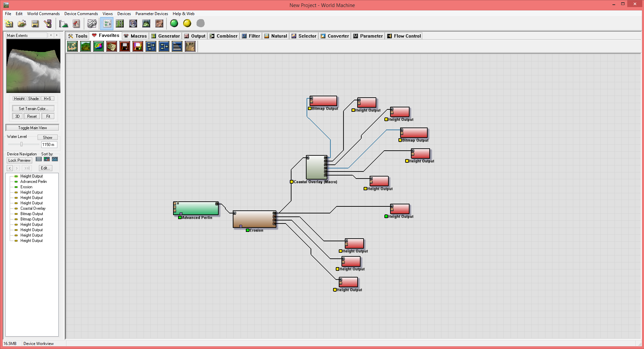Select Coastal Overlay in the device tree
This screenshot has height=349, width=644.
point(33,208)
